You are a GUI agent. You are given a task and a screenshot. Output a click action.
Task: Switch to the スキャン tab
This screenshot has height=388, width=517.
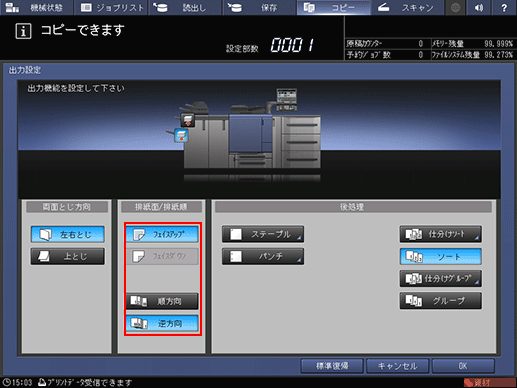[407, 8]
